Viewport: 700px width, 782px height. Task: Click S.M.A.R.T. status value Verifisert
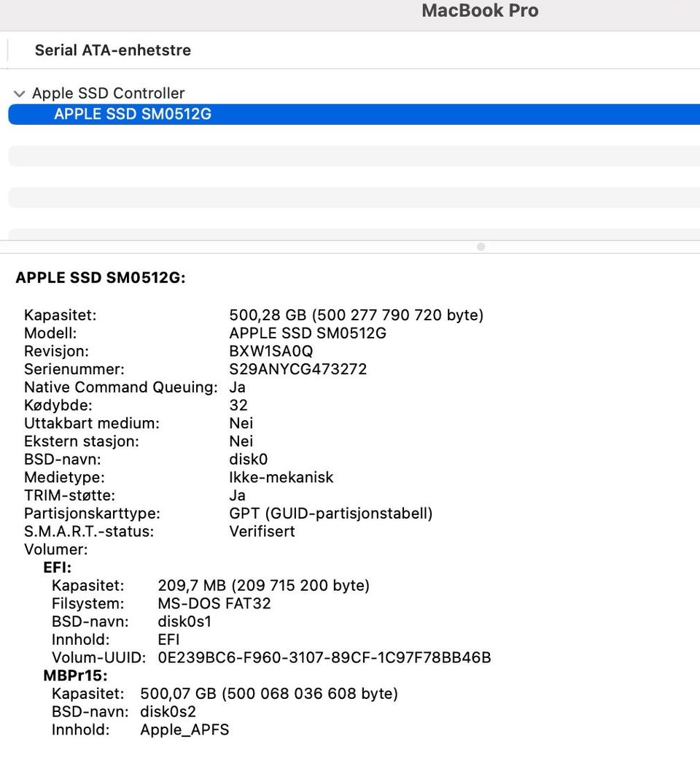coord(262,531)
